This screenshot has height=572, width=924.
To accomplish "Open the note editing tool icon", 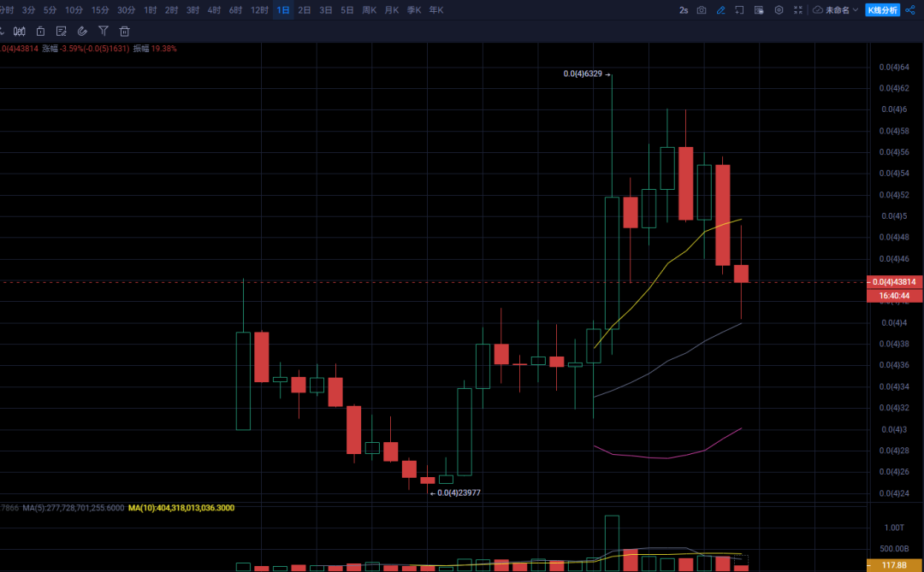I will point(62,32).
